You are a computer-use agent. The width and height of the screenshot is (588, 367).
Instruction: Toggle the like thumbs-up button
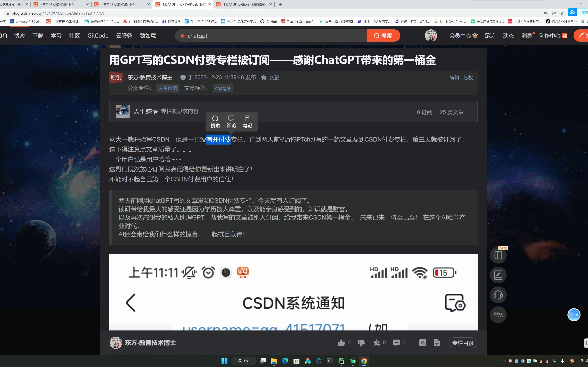(x=342, y=343)
